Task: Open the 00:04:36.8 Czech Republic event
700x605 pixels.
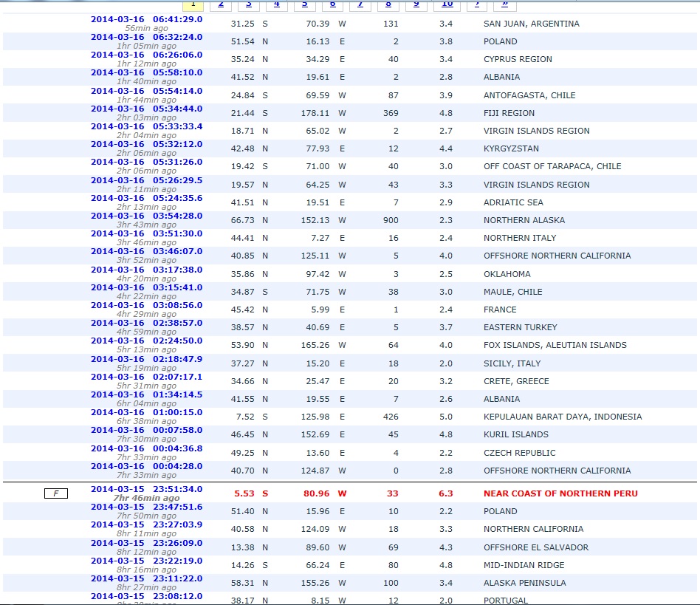Action: click(x=146, y=449)
